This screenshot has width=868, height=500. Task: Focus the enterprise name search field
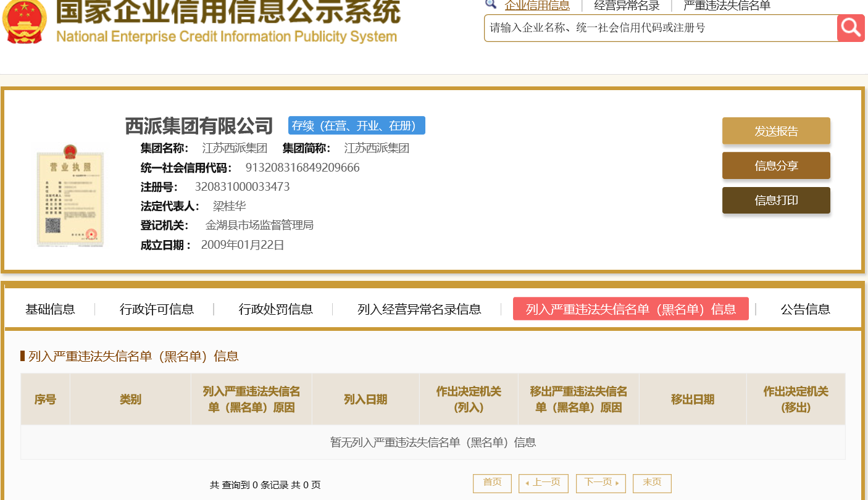pyautogui.click(x=661, y=28)
